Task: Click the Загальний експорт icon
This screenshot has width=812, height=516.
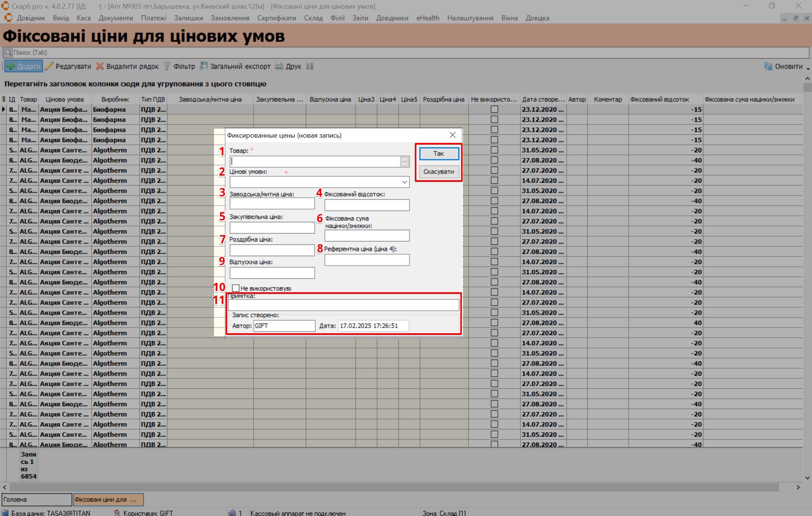Action: [203, 66]
